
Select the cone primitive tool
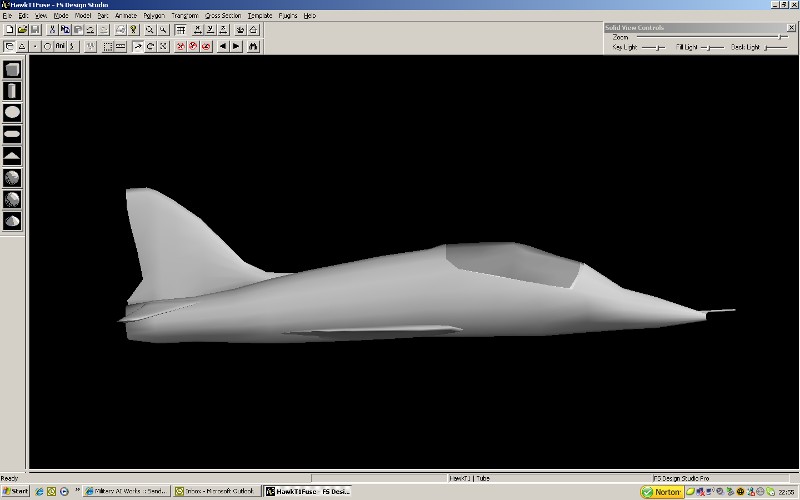click(x=12, y=156)
